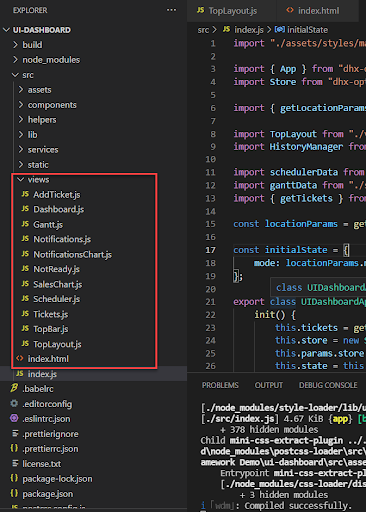
Task: Click the braces icon of package-lock.json
Action: pos(14,478)
